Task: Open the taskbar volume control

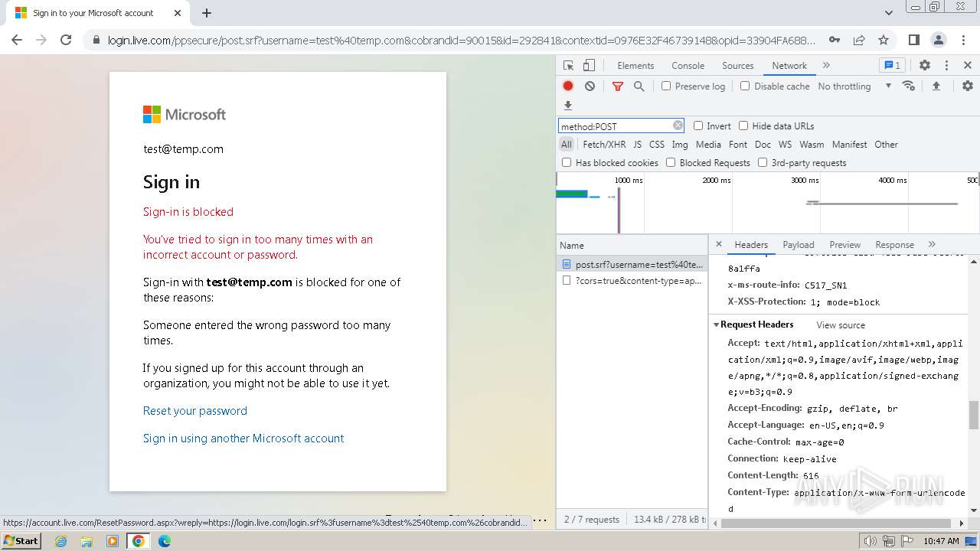Action: click(870, 541)
